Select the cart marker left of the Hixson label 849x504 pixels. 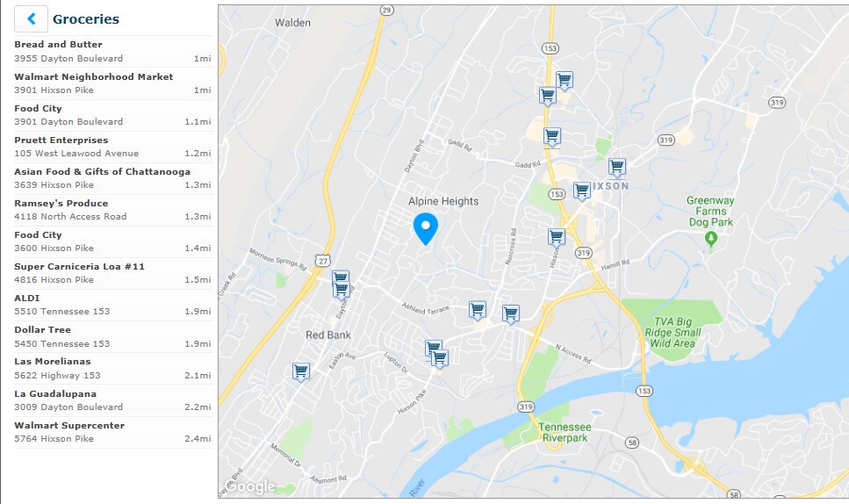(581, 191)
